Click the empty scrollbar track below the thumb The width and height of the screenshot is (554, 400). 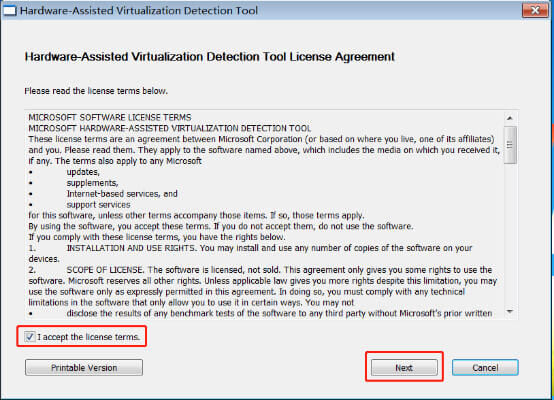click(x=510, y=234)
